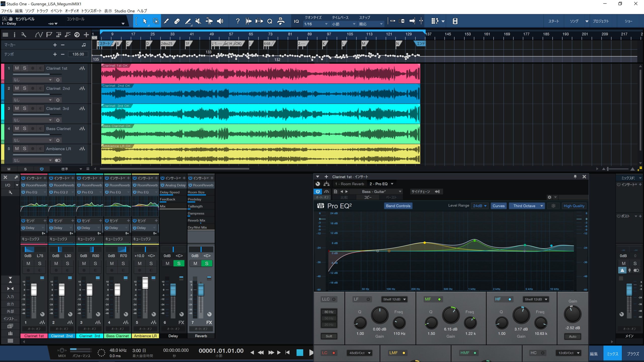Open the ファイル menu
The height and width of the screenshot is (362, 644).
point(7,11)
